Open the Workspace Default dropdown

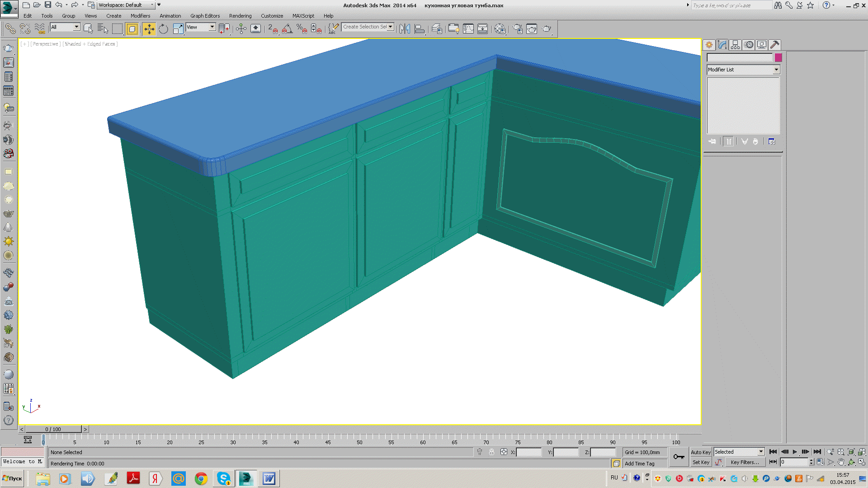126,5
